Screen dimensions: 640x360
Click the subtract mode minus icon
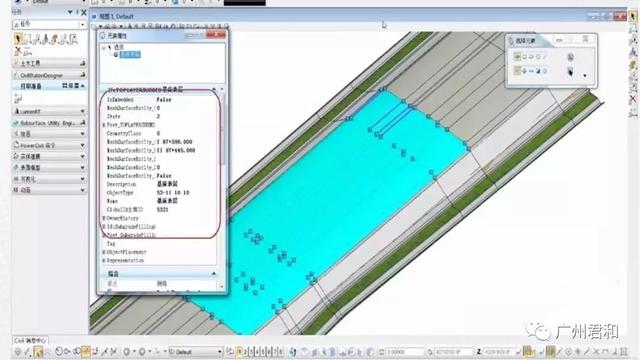(531, 71)
